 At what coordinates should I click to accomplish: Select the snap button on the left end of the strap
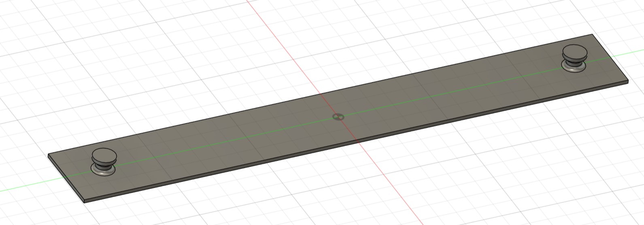[104, 162]
